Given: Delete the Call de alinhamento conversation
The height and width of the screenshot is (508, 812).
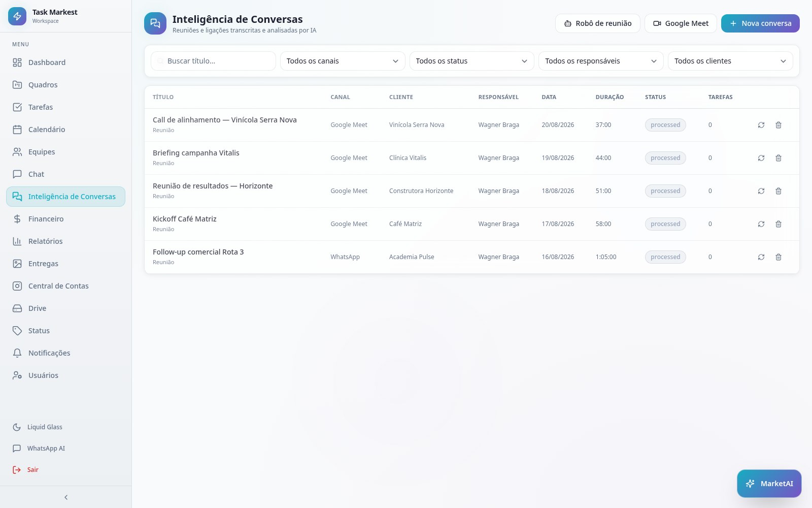Looking at the screenshot, I should point(778,125).
